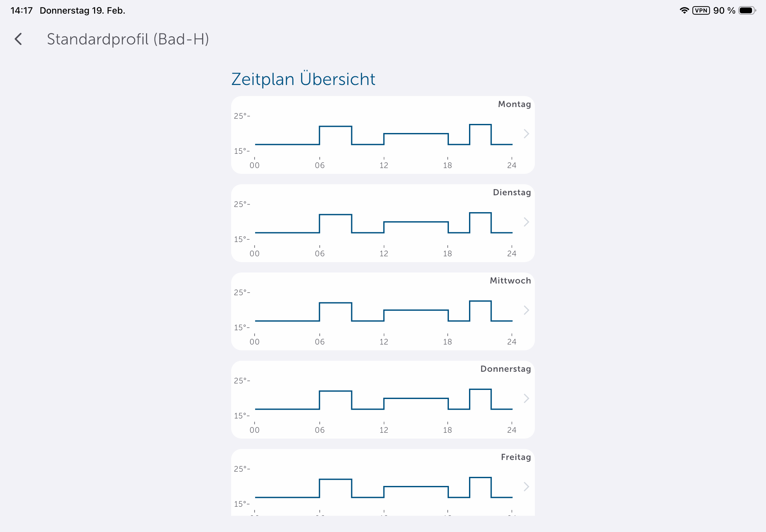Tap the back arrow in header
Screen dimensions: 766x532
point(19,39)
